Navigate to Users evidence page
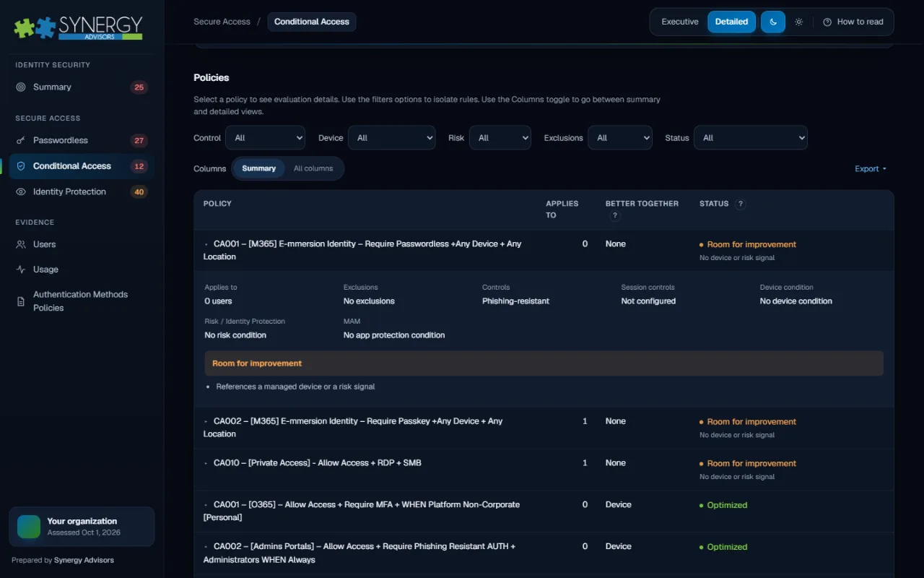The width and height of the screenshot is (924, 578). 82,245
